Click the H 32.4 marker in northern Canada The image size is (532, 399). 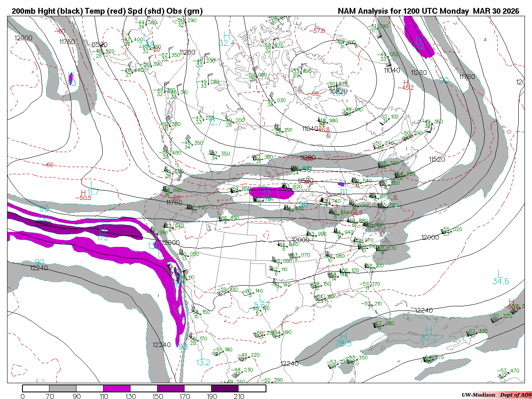pyautogui.click(x=227, y=39)
